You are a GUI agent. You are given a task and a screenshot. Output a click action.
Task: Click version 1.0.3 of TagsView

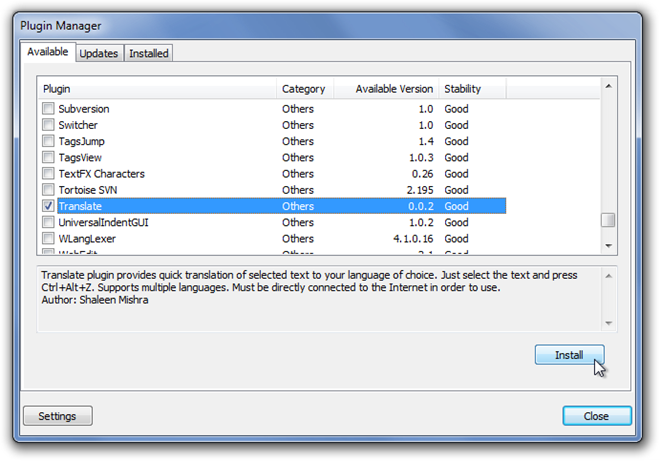tap(421, 157)
